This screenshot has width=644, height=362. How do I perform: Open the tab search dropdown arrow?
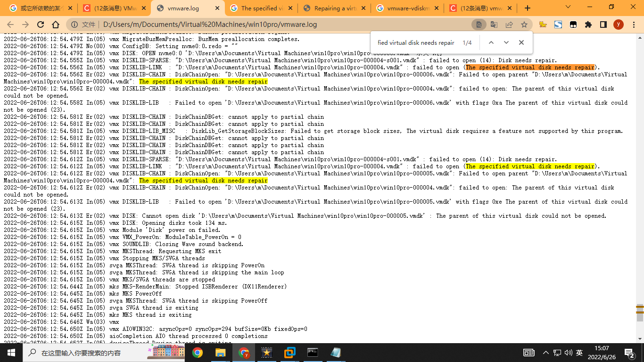coord(568,8)
